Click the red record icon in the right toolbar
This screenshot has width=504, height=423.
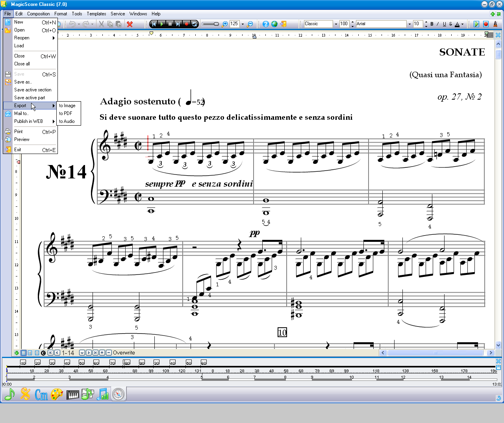tap(486, 24)
